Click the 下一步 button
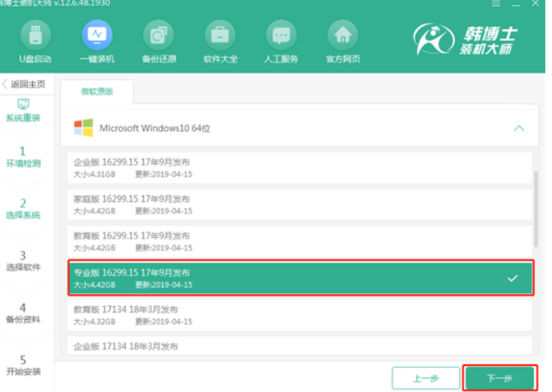Image resolution: width=552 pixels, height=392 pixels. 500,378
